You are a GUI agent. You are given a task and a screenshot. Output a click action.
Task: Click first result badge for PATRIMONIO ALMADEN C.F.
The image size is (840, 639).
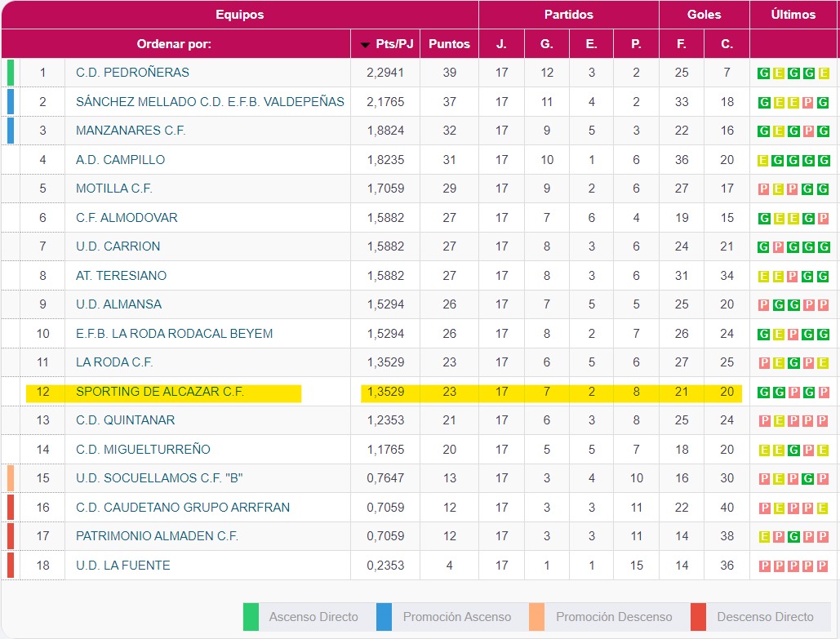coord(764,537)
